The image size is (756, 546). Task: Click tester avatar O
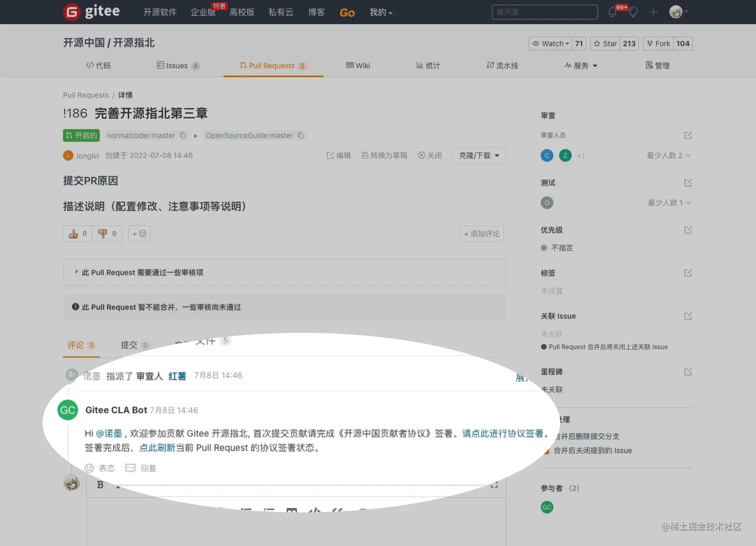point(547,202)
